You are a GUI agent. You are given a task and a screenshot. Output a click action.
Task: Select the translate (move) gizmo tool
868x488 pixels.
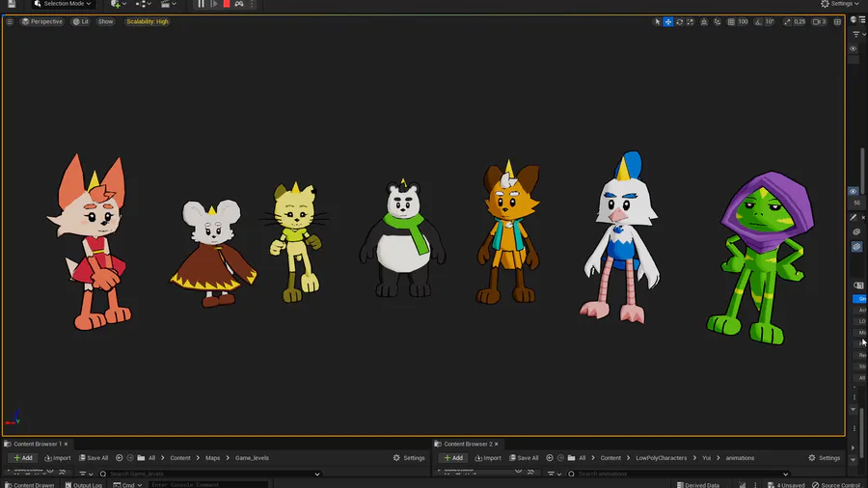tap(667, 21)
